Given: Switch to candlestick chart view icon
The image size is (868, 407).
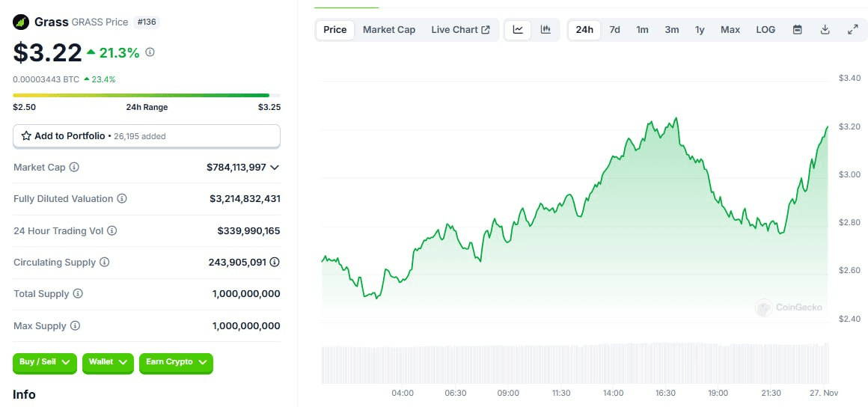Looking at the screenshot, I should pyautogui.click(x=545, y=30).
